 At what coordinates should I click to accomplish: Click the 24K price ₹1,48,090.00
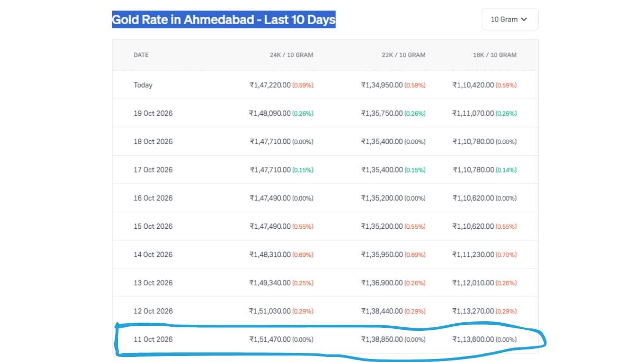pyautogui.click(x=270, y=113)
